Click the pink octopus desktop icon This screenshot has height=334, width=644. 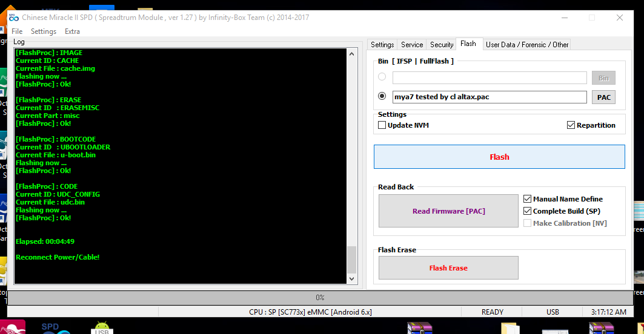[x=12, y=327]
